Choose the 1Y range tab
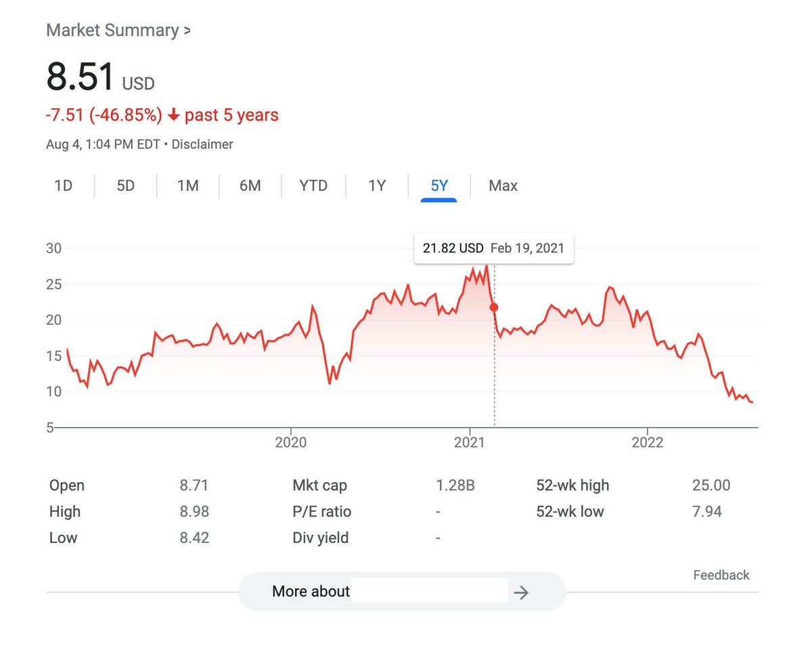 tap(377, 186)
